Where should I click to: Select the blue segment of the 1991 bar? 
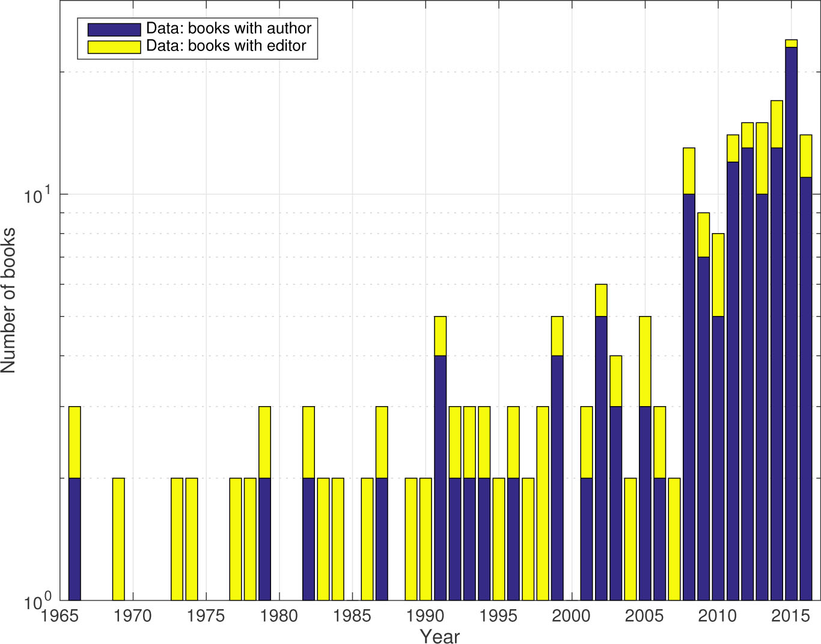tap(440, 478)
